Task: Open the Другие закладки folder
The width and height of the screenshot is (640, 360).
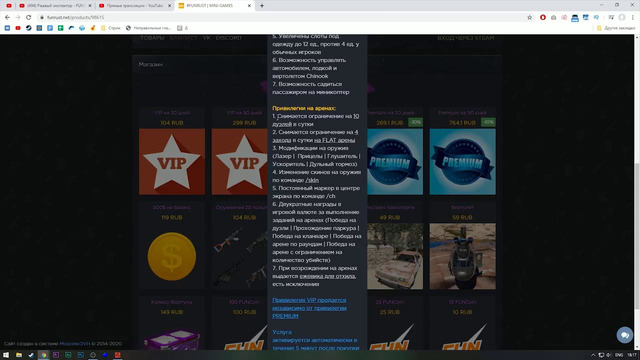Action: pos(616,28)
